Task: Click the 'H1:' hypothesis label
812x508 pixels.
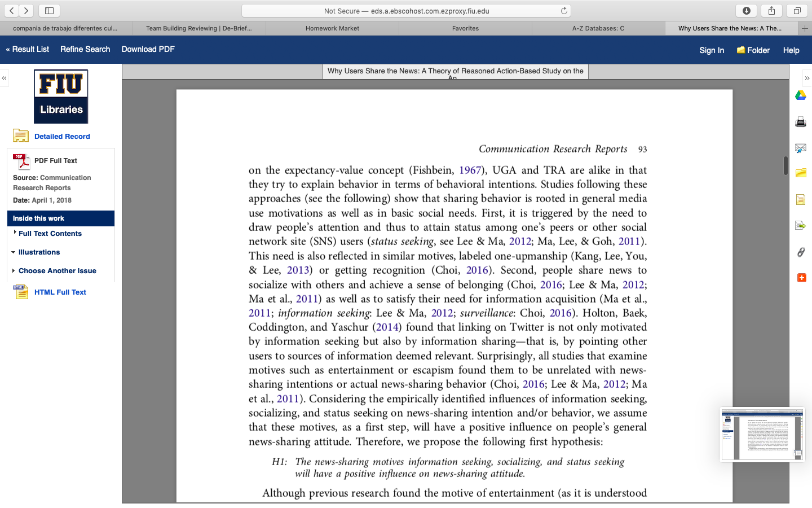Action: pyautogui.click(x=279, y=462)
